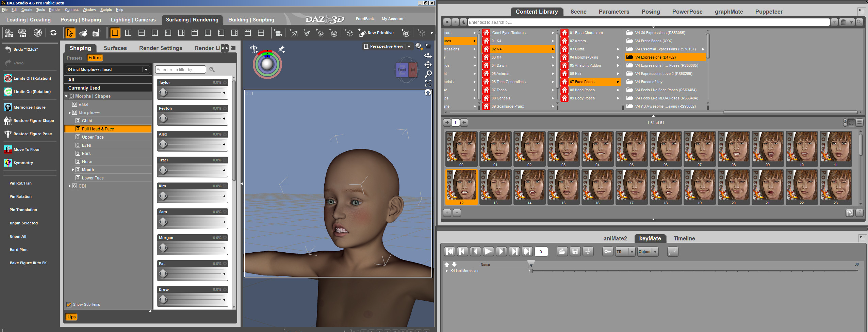Click the Undo arrow icon
The width and height of the screenshot is (868, 332).
point(8,49)
